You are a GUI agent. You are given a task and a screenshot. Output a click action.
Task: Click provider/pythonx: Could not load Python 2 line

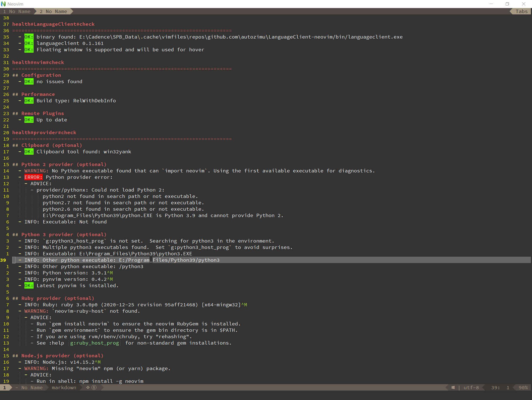coord(97,190)
